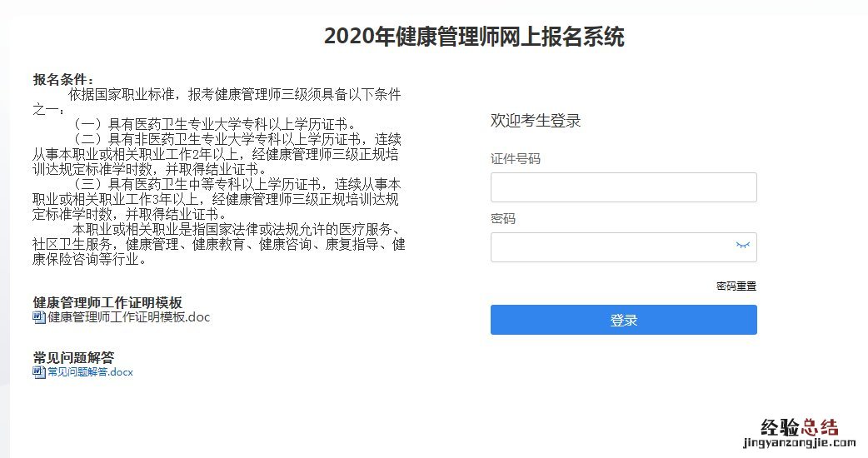Click the Word icon beside 健康管理师工作证明模板.doc
868x458 pixels.
click(39, 317)
